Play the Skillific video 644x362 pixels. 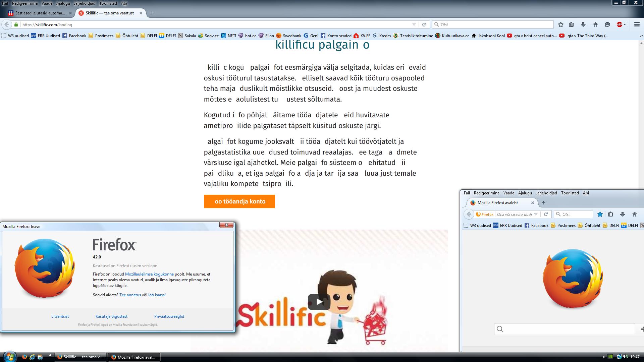coord(319,302)
